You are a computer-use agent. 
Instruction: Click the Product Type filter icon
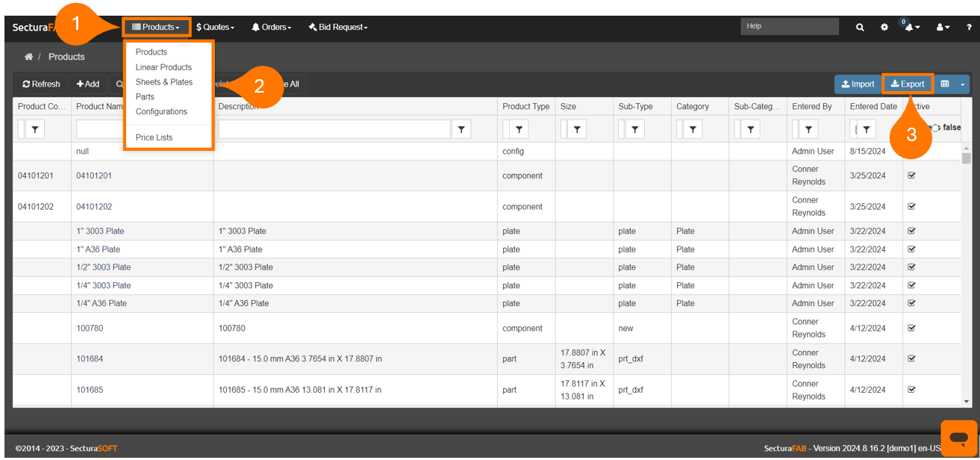[519, 130]
